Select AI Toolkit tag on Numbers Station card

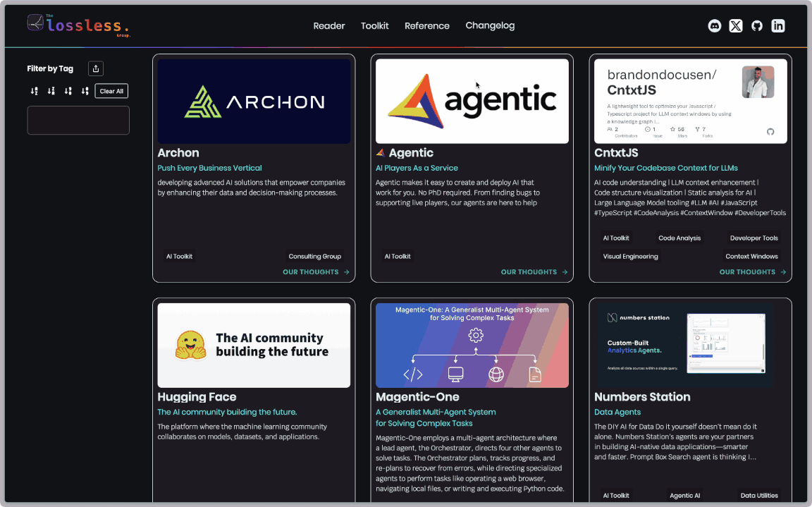(616, 496)
